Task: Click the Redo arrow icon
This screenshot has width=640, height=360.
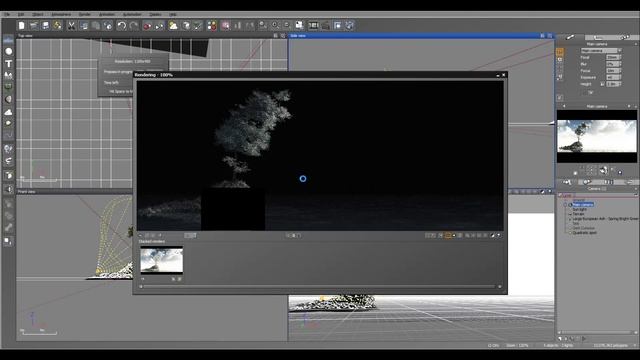Action: pyautogui.click(x=133, y=26)
